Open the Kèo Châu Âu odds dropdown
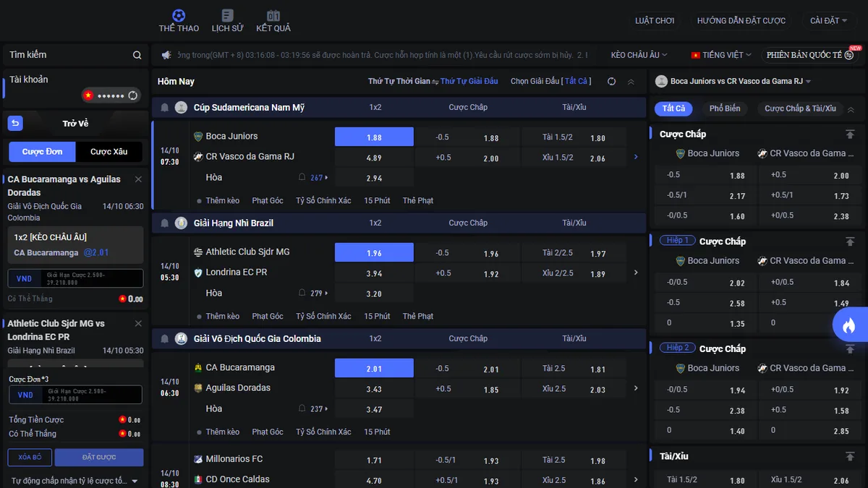The image size is (868, 488). click(x=639, y=55)
